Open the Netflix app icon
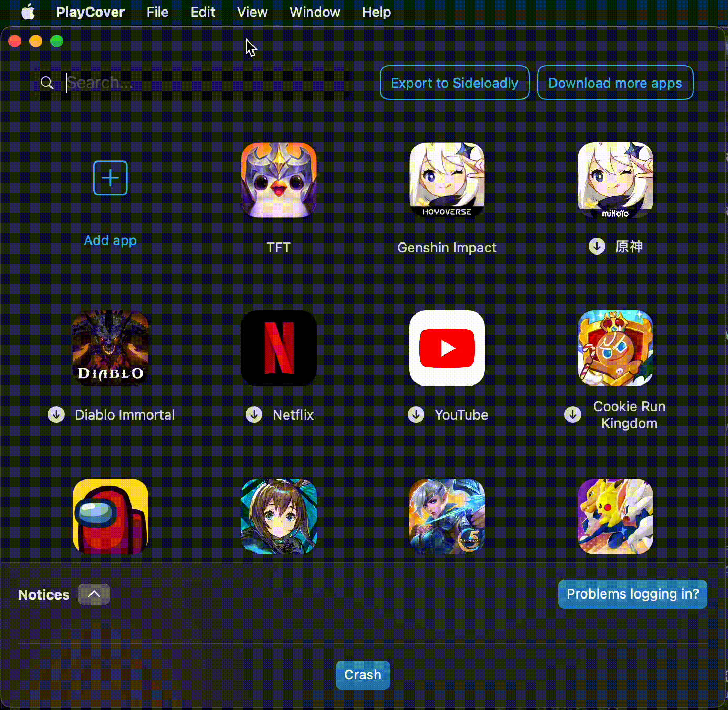Viewport: 728px width, 710px height. point(279,348)
